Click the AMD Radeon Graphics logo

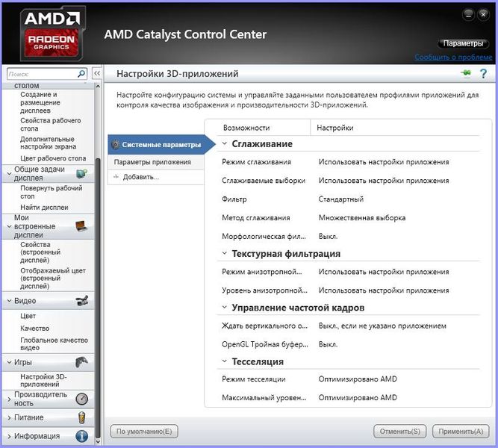point(53,34)
